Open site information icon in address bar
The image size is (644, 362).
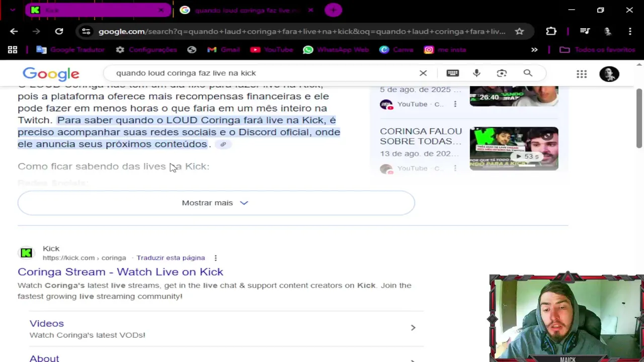(x=86, y=31)
